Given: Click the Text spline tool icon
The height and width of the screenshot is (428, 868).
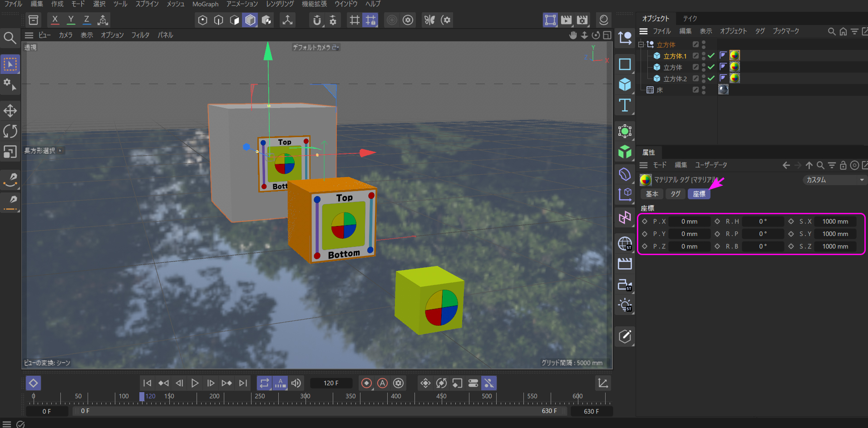Looking at the screenshot, I should click(x=625, y=105).
